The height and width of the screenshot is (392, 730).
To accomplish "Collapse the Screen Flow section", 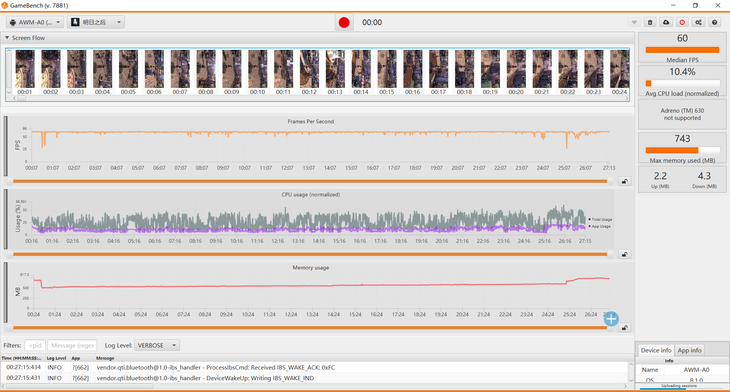I will [x=7, y=38].
